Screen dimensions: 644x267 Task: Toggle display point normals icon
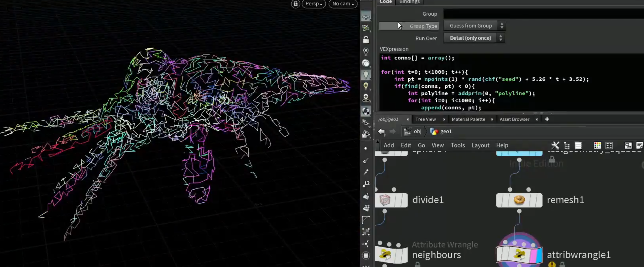tap(366, 161)
